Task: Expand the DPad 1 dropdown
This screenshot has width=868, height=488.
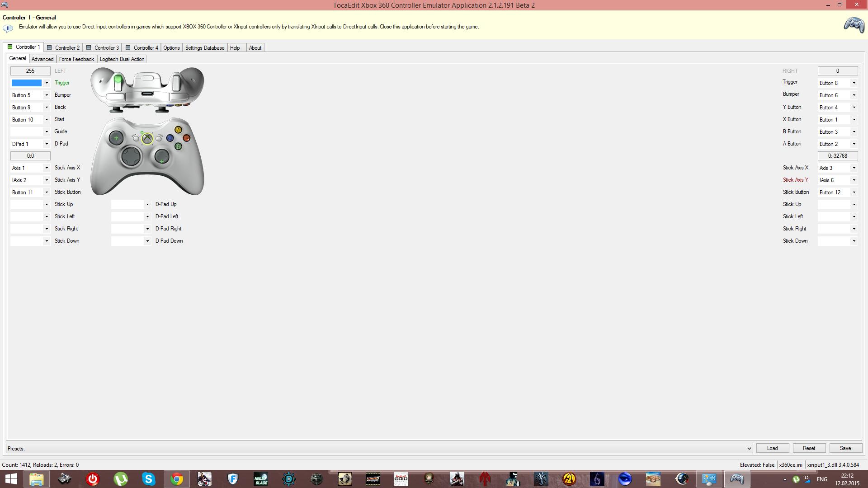Action: point(47,143)
